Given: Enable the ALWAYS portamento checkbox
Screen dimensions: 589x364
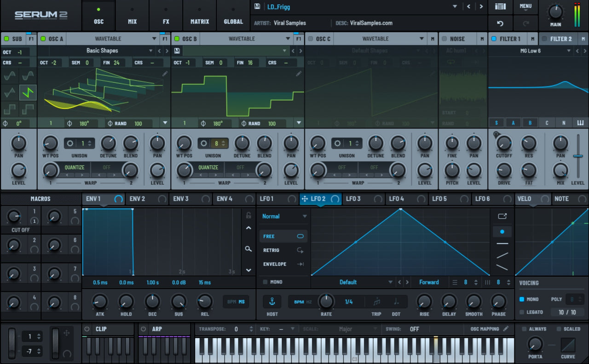Looking at the screenshot, I should pos(524,329).
